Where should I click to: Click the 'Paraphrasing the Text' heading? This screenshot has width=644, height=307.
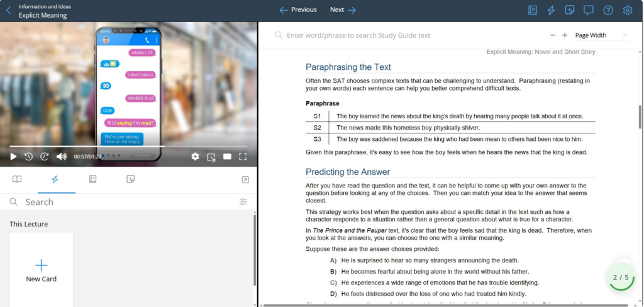(348, 67)
